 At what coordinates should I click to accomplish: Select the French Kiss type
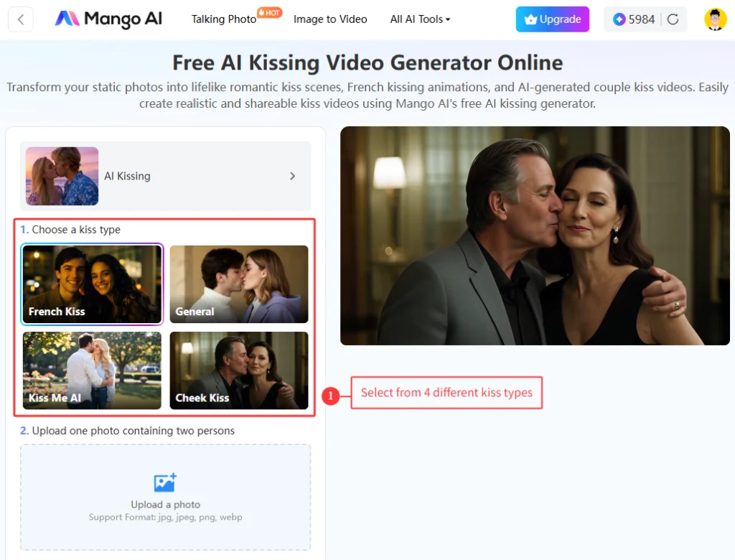pyautogui.click(x=92, y=284)
